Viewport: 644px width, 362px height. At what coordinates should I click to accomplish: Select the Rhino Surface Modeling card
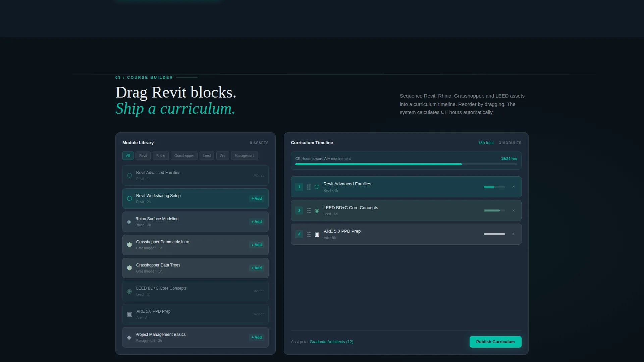[x=196, y=222]
